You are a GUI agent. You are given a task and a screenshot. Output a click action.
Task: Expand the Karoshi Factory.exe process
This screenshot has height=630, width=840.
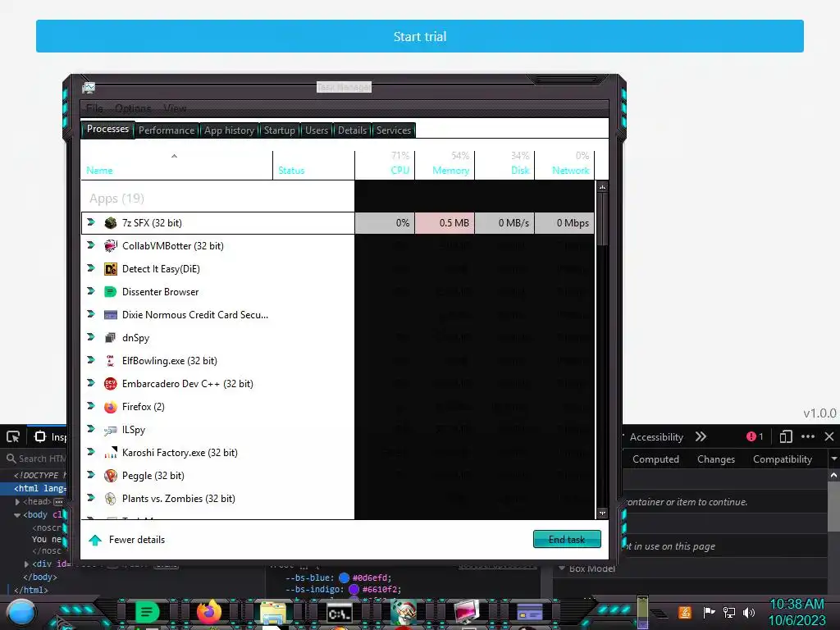91,452
